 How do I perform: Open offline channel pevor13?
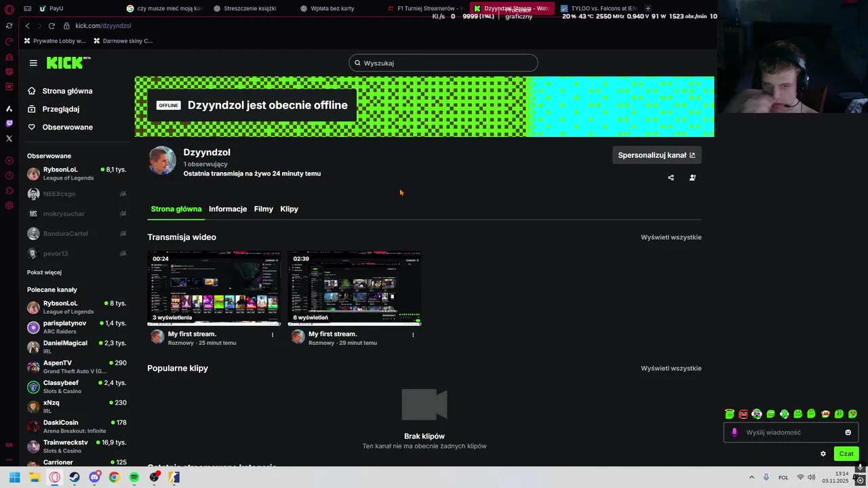tap(77, 253)
